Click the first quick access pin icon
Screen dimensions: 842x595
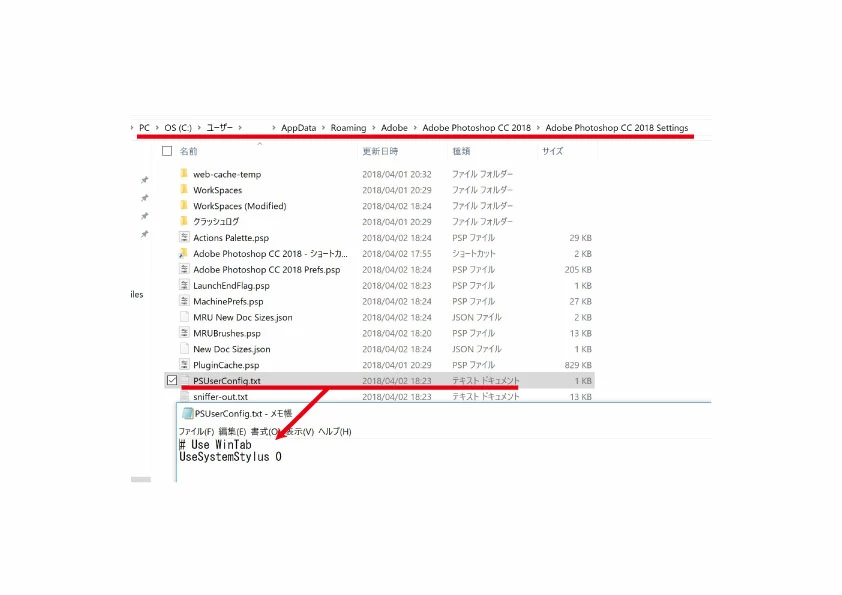pos(144,180)
